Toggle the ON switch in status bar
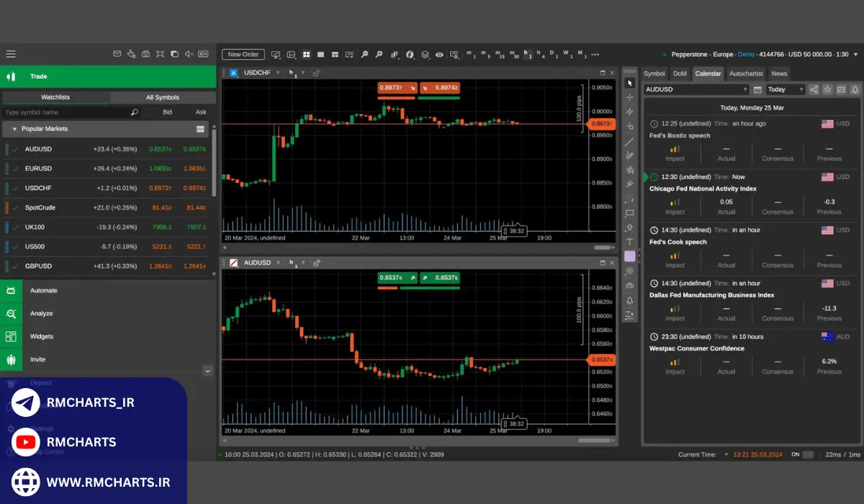Viewport: 864px width, 504px height. [x=808, y=454]
